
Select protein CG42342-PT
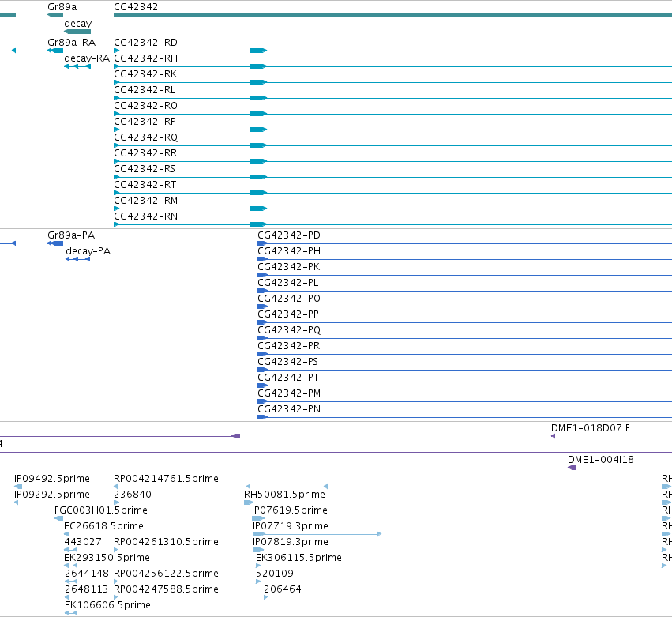click(288, 378)
